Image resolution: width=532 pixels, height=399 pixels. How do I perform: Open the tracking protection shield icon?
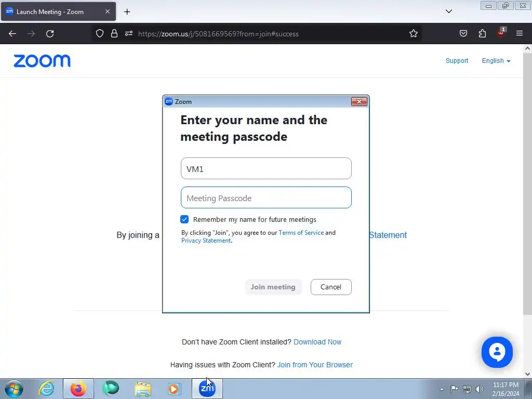click(99, 34)
